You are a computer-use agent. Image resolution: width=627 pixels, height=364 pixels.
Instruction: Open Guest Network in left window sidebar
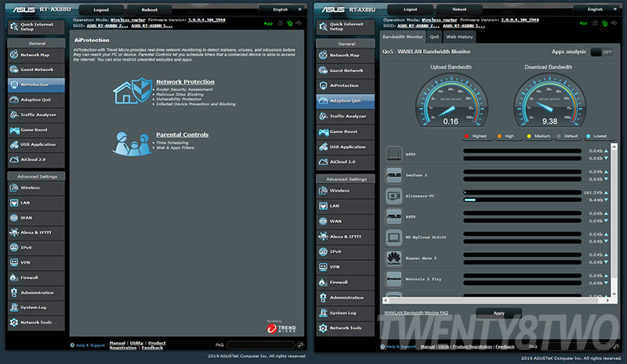click(x=36, y=70)
